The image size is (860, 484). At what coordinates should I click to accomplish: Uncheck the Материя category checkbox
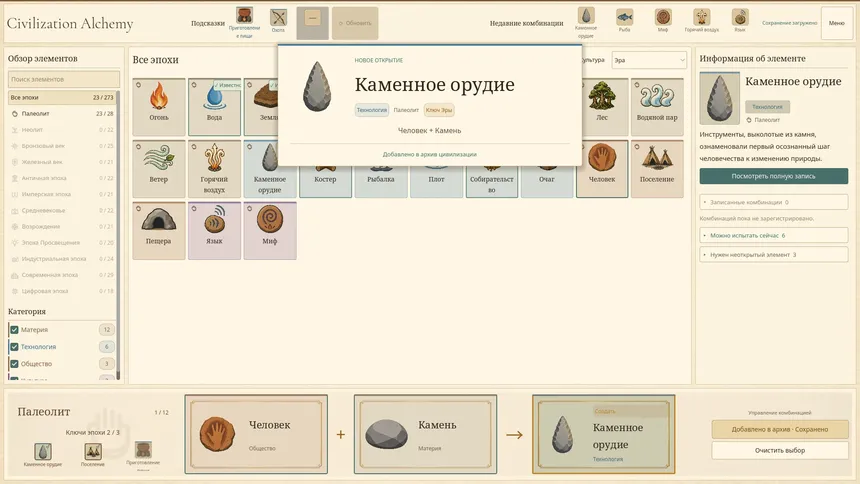[15, 330]
